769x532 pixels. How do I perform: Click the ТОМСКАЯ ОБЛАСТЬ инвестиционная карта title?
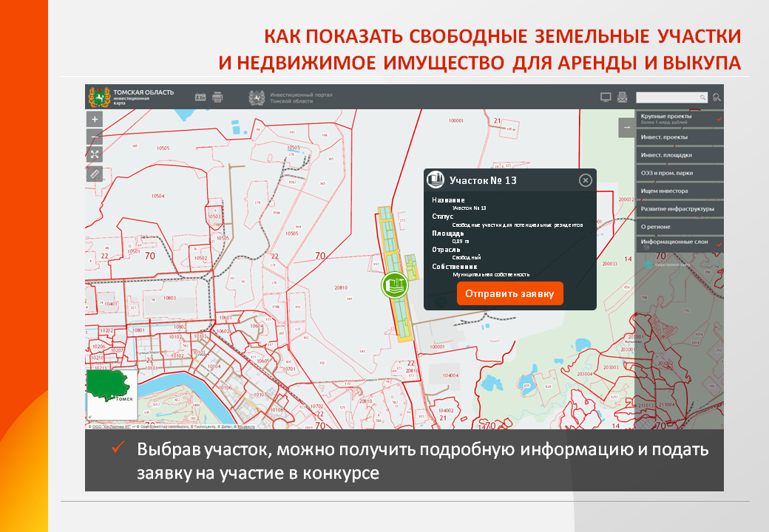(143, 97)
